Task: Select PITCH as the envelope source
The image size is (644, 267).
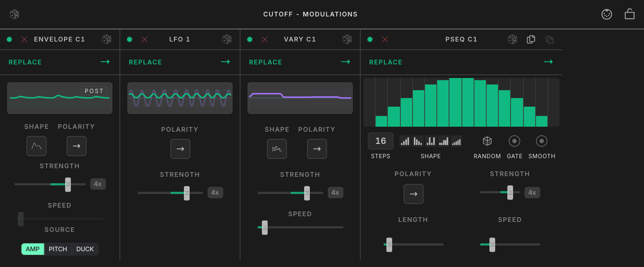Action: 58,249
